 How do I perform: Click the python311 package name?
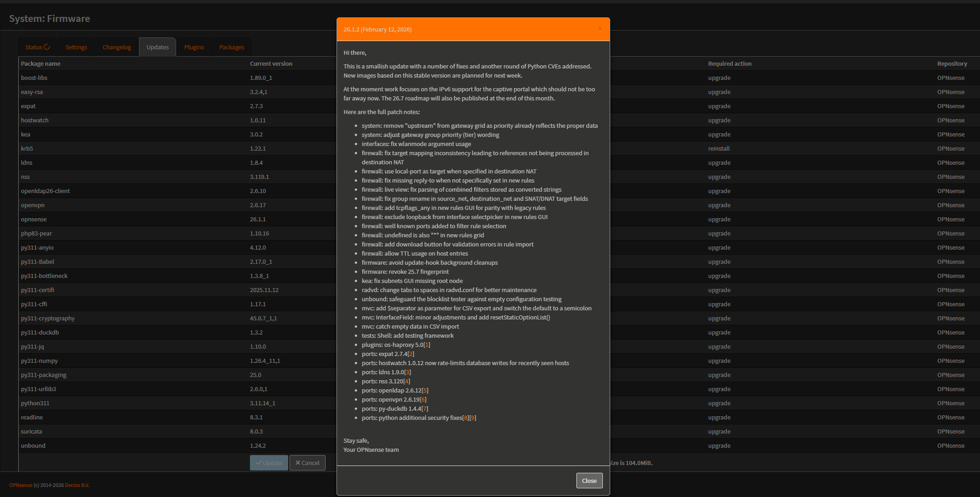(35, 403)
